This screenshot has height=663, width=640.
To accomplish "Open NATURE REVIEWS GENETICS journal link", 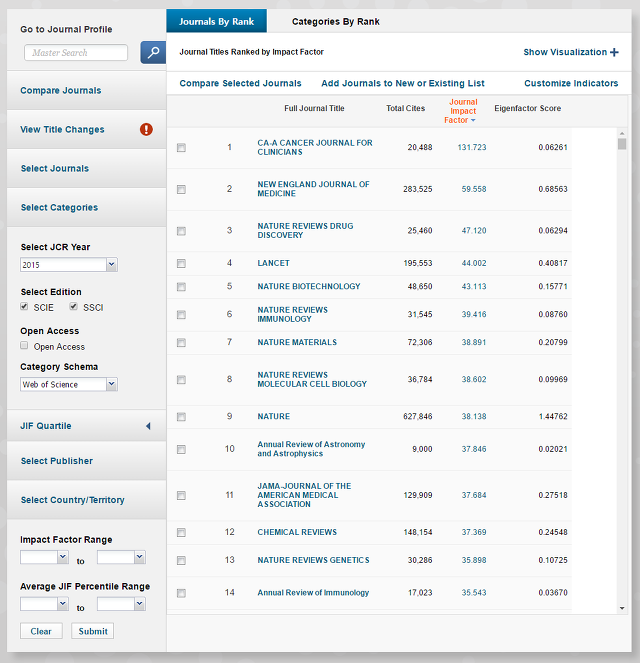I will pyautogui.click(x=313, y=560).
